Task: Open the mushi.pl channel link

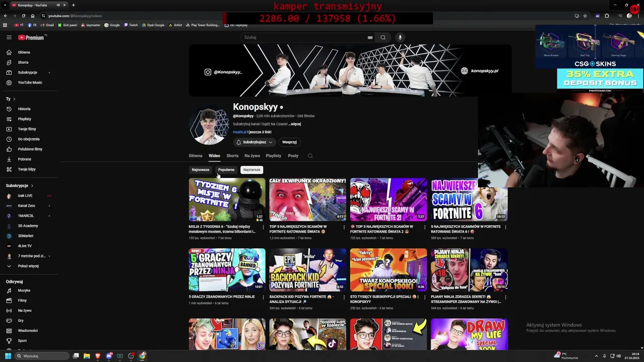Action: (x=239, y=132)
